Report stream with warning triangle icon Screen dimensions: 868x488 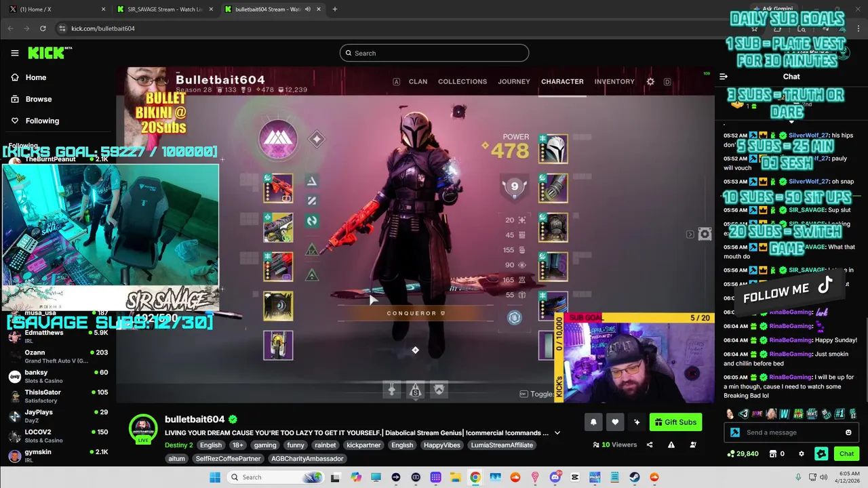pyautogui.click(x=671, y=445)
